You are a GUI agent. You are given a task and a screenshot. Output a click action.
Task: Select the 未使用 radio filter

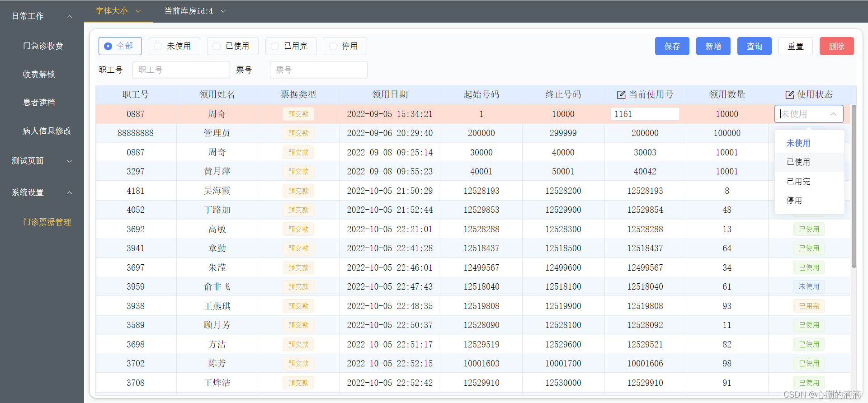click(x=174, y=46)
